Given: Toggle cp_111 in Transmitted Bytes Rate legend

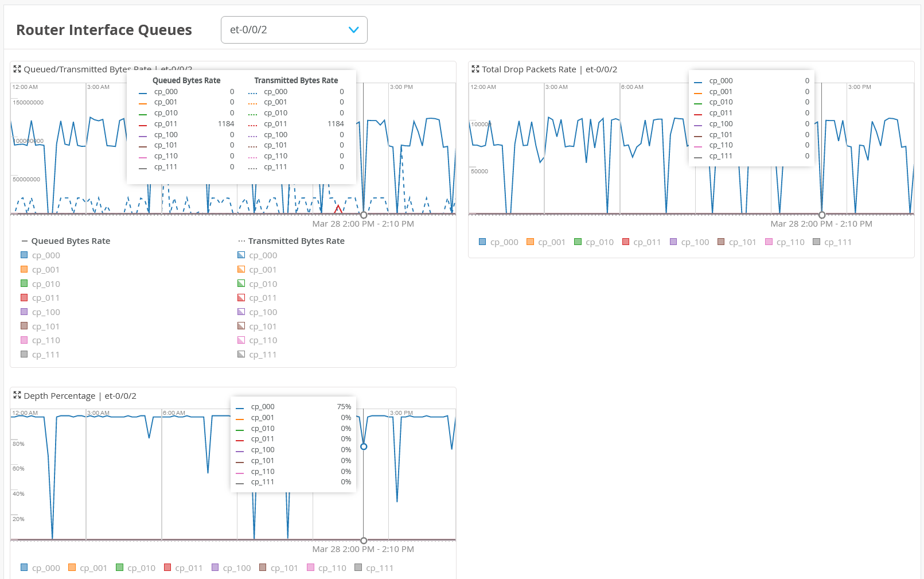Looking at the screenshot, I should coord(258,355).
